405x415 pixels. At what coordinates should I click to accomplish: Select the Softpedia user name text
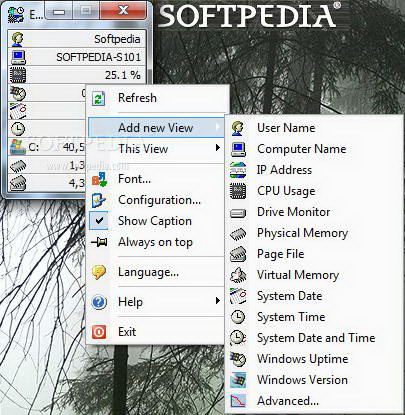(117, 39)
